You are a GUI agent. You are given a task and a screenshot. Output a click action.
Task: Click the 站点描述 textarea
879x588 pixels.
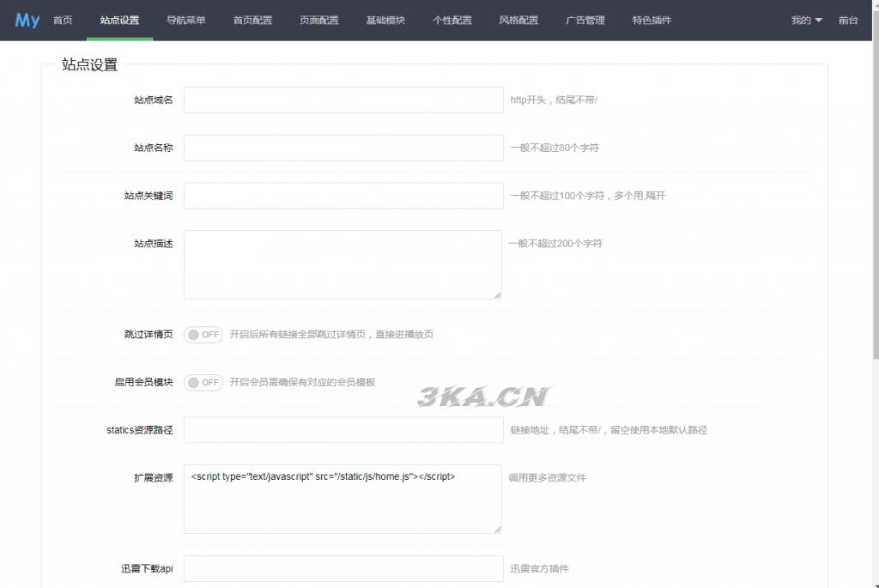pos(343,264)
